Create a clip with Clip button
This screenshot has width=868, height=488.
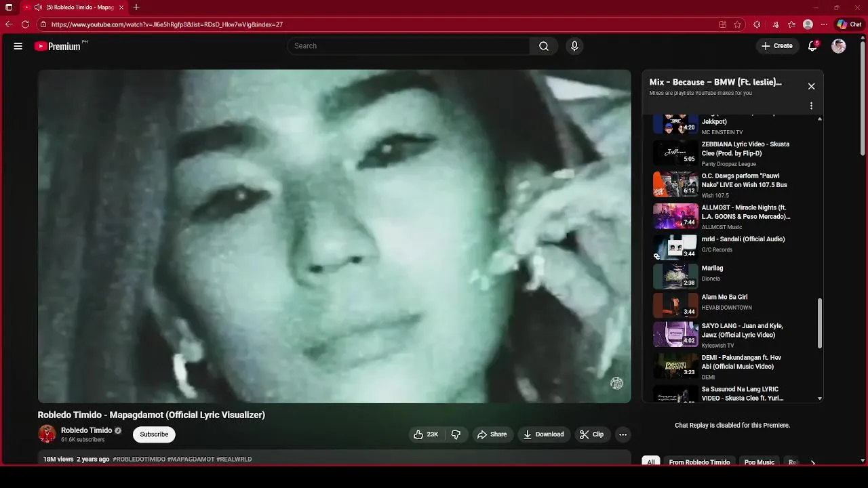tap(591, 434)
